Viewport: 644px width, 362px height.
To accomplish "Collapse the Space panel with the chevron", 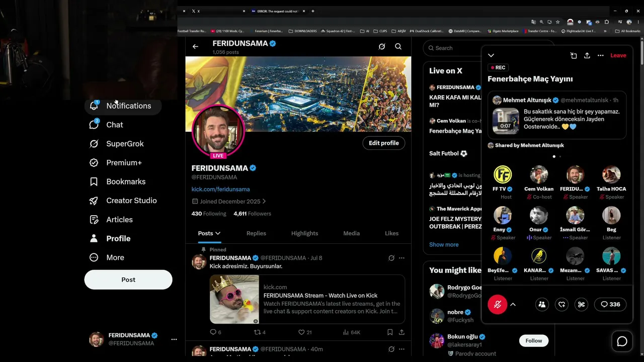I will (x=491, y=55).
